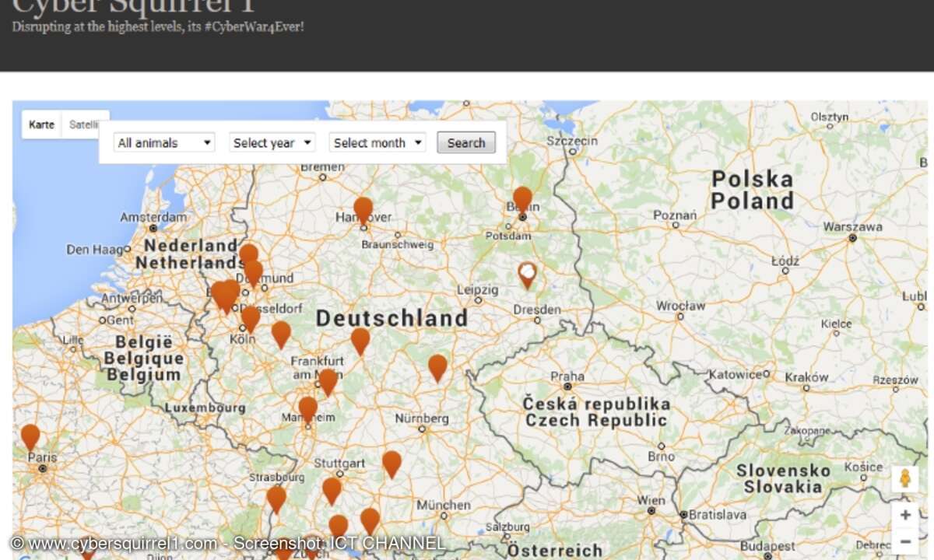
Task: Click the Warszawa city label
Action: click(x=853, y=227)
